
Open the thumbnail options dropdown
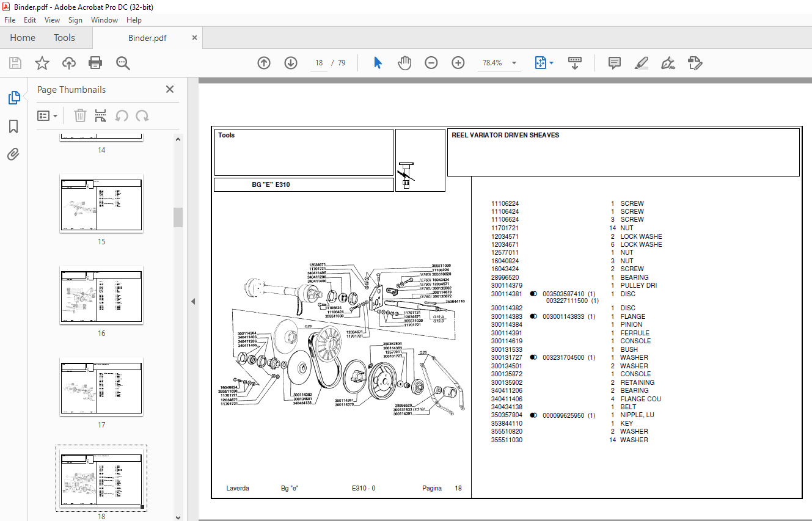coord(48,115)
